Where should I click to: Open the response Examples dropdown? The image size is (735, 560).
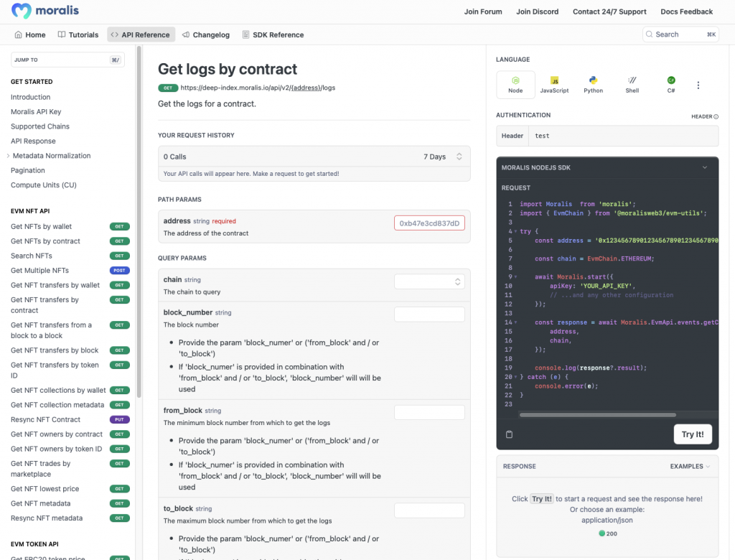690,466
